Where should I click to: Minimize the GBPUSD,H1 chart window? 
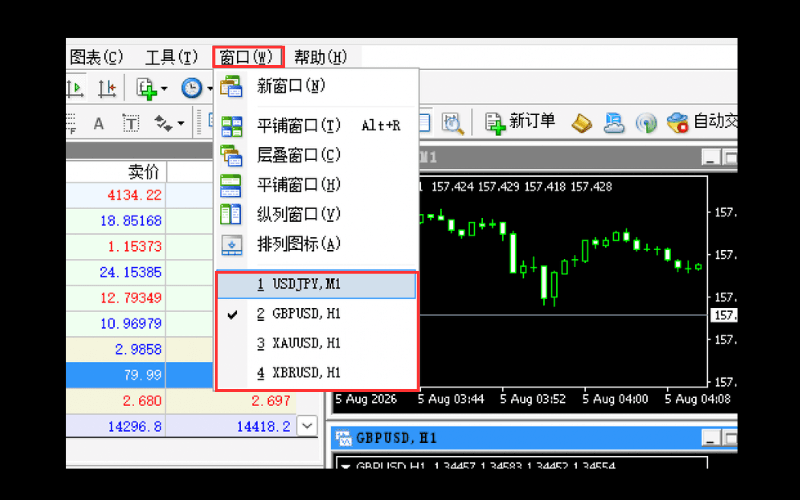(711, 438)
